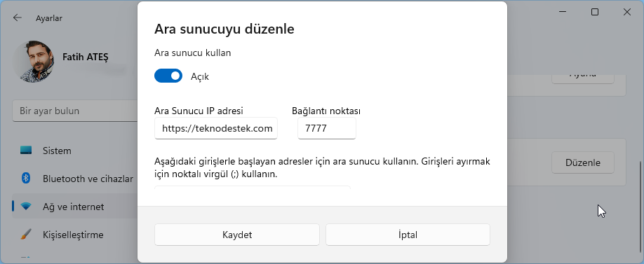
Task: Click the Düzenle button in Settings window
Action: 583,162
